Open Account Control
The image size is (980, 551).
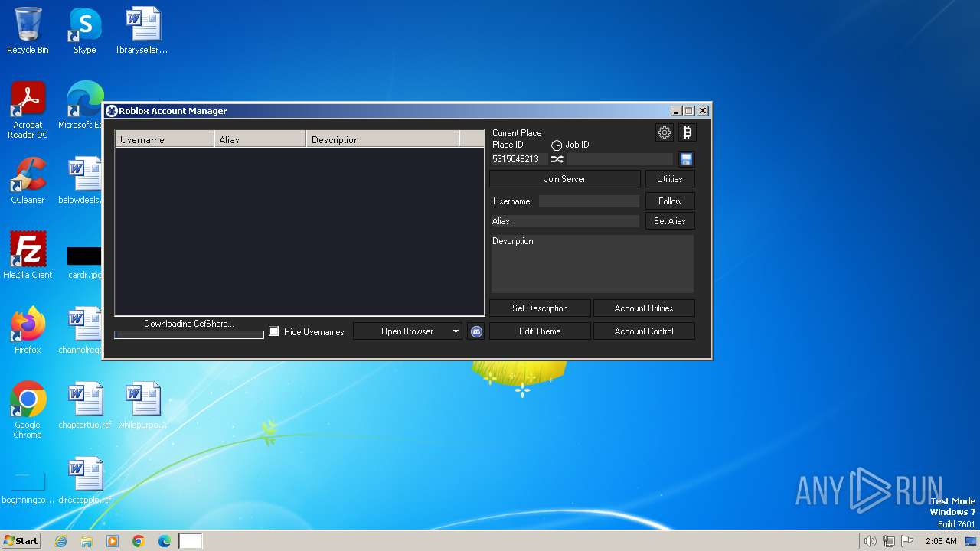tap(644, 331)
